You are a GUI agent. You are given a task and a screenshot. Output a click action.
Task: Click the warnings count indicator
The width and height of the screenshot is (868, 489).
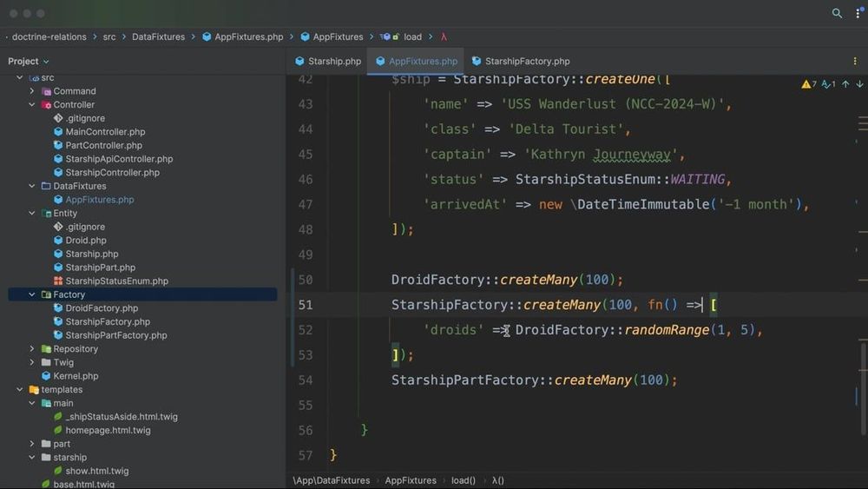click(809, 84)
